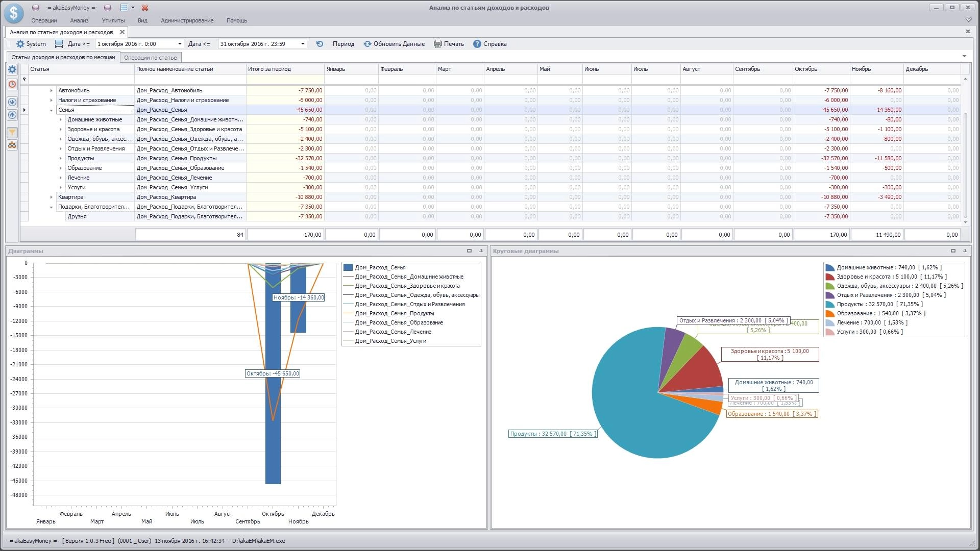Screen dimensions: 980x551
Task: Click the Ноябрь column header
Action: tap(876, 69)
